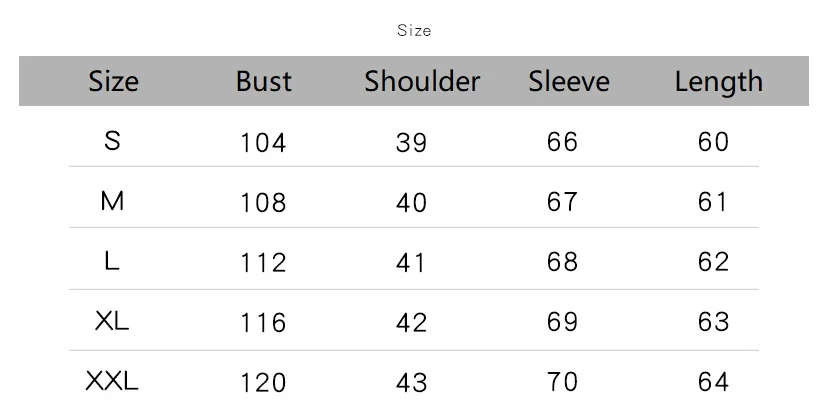Click the sleeve value 68
This screenshot has width=819, height=415.
point(563,262)
